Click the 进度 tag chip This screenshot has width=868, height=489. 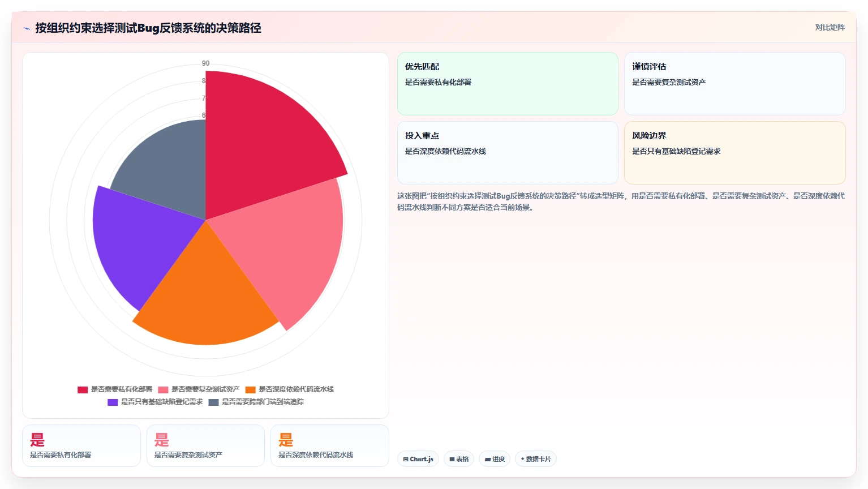pyautogui.click(x=495, y=459)
